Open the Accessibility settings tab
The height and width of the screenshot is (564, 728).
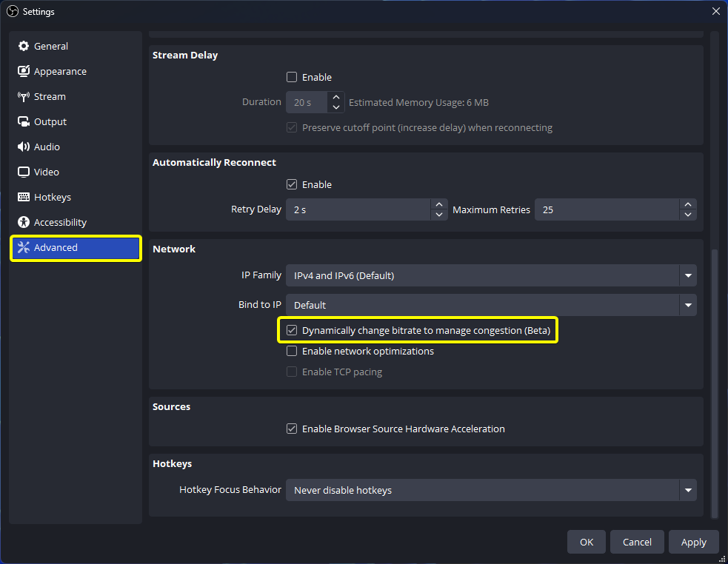coord(76,222)
